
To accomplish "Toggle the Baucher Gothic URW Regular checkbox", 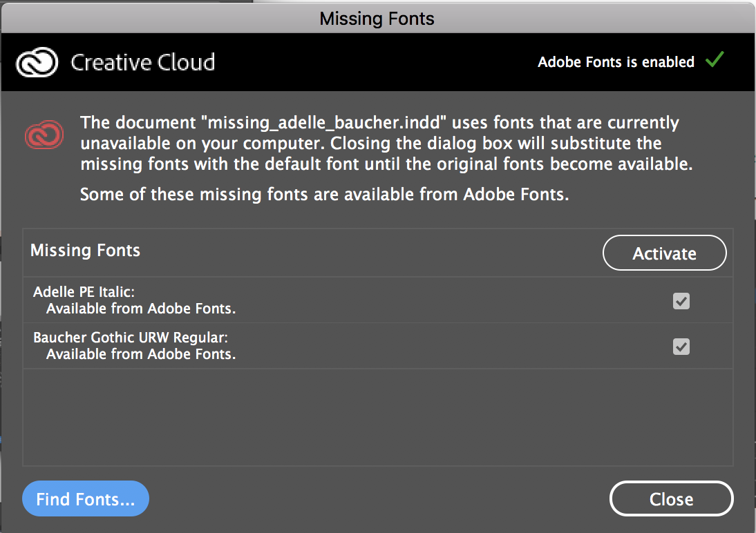I will tap(681, 347).
